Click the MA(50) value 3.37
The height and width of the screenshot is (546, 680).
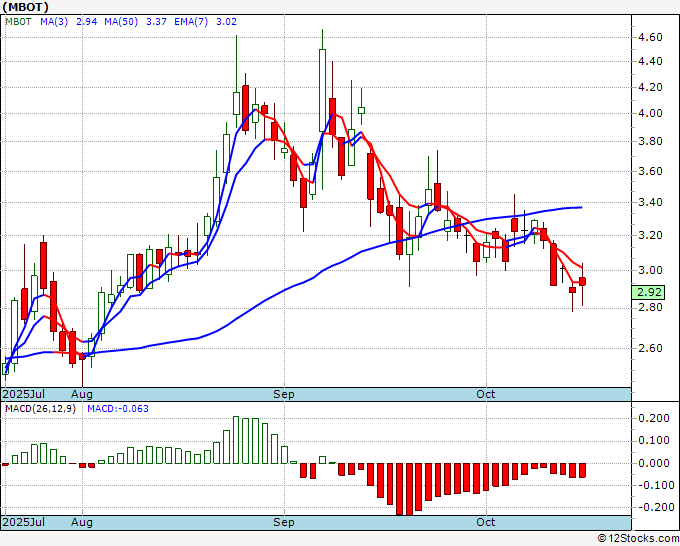pos(156,22)
